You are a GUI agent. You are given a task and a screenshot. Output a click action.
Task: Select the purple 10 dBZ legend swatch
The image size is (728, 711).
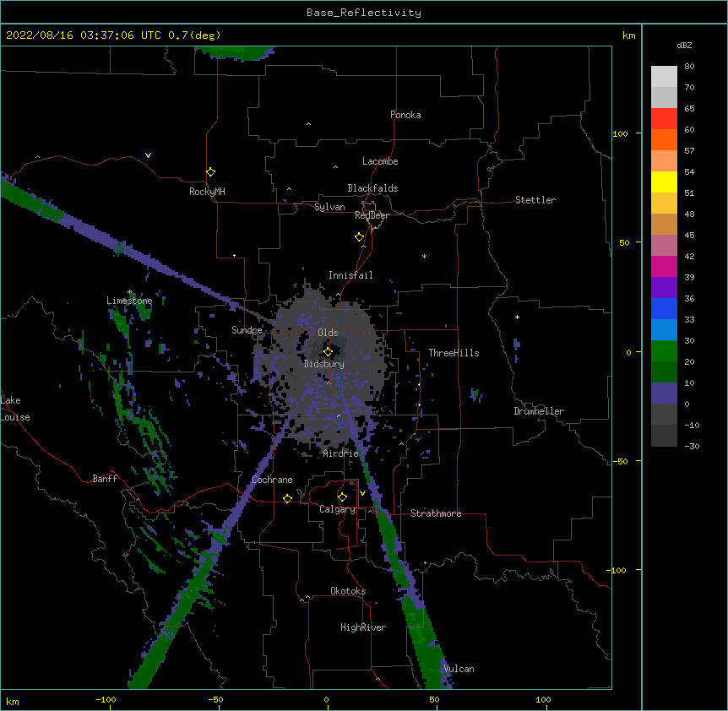[664, 393]
